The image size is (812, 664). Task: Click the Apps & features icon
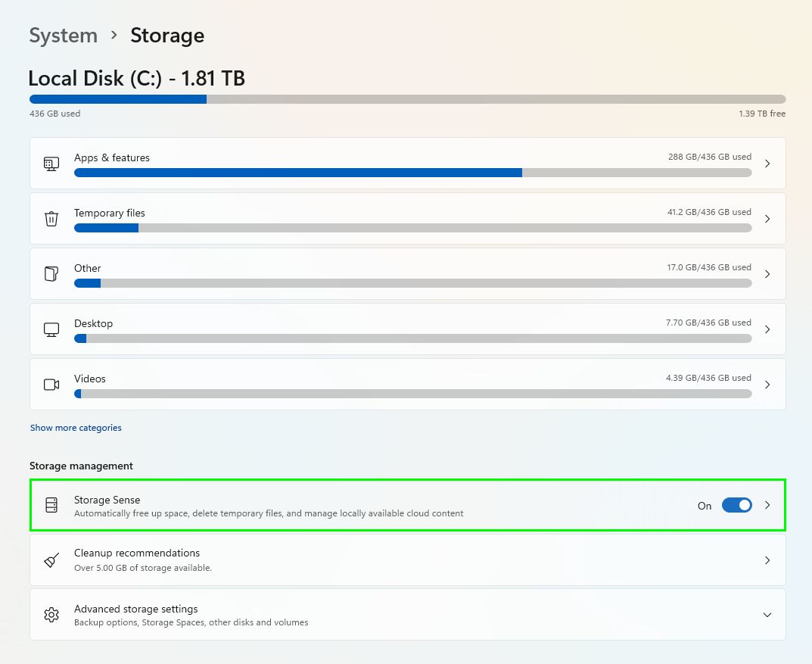[51, 163]
